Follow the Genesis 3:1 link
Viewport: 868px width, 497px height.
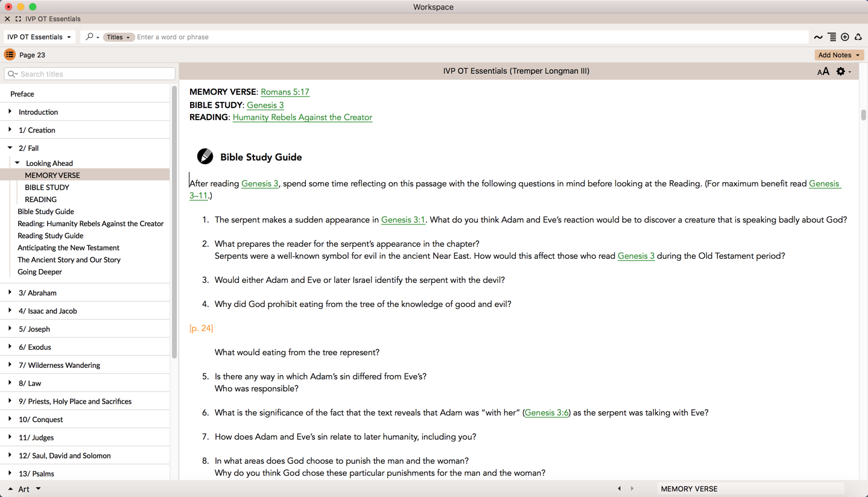pos(403,220)
